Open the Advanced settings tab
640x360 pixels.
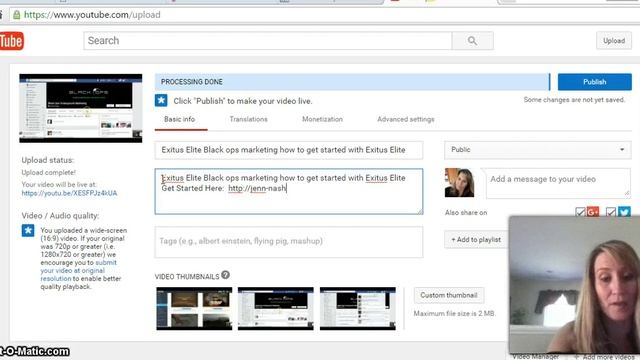(x=406, y=120)
